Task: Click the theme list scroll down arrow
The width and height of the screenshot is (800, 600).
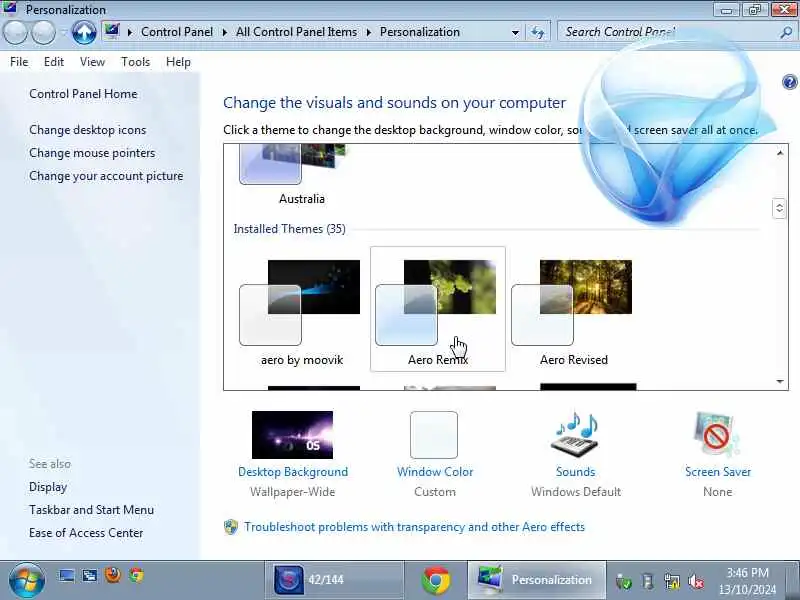Action: tap(780, 381)
